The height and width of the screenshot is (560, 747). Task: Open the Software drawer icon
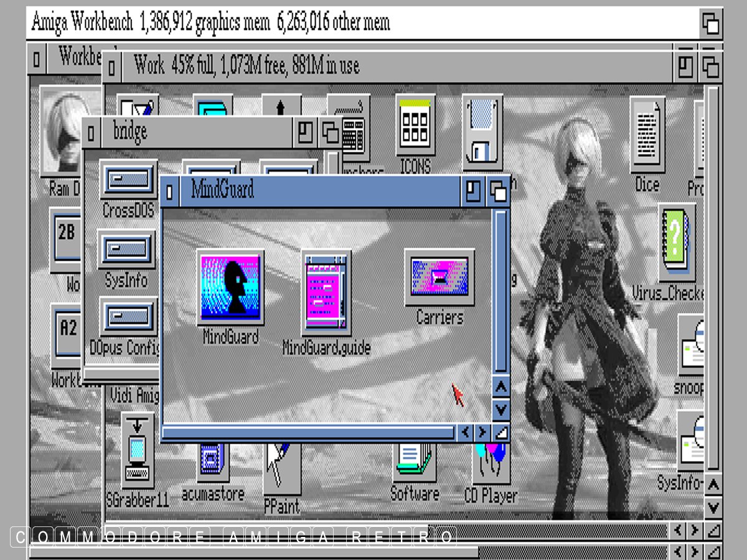tap(414, 464)
